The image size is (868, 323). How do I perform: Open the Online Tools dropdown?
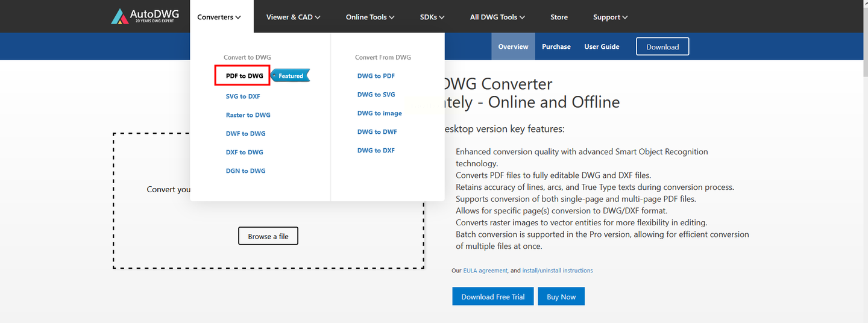(x=370, y=17)
